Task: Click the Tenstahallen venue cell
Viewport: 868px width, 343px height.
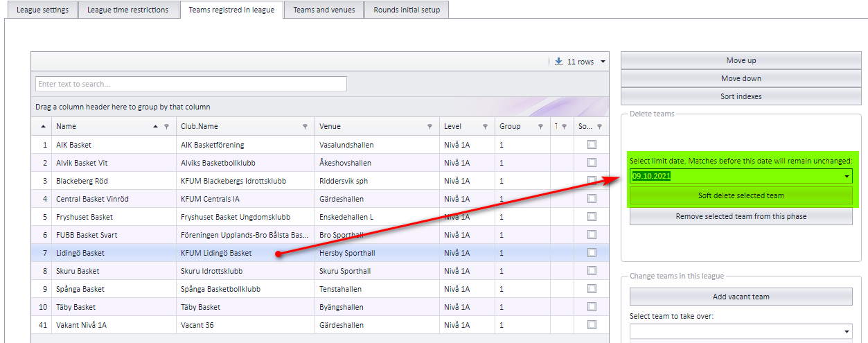Action: (377, 289)
